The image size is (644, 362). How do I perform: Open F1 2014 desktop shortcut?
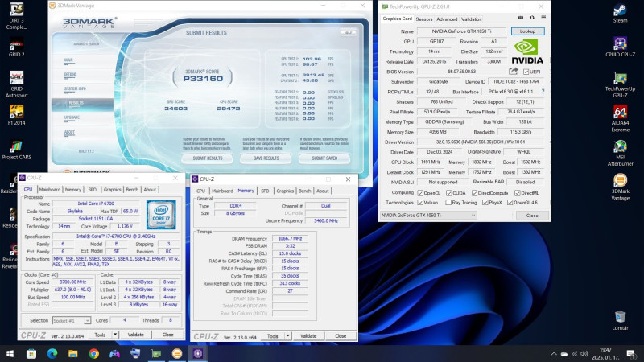(16, 115)
